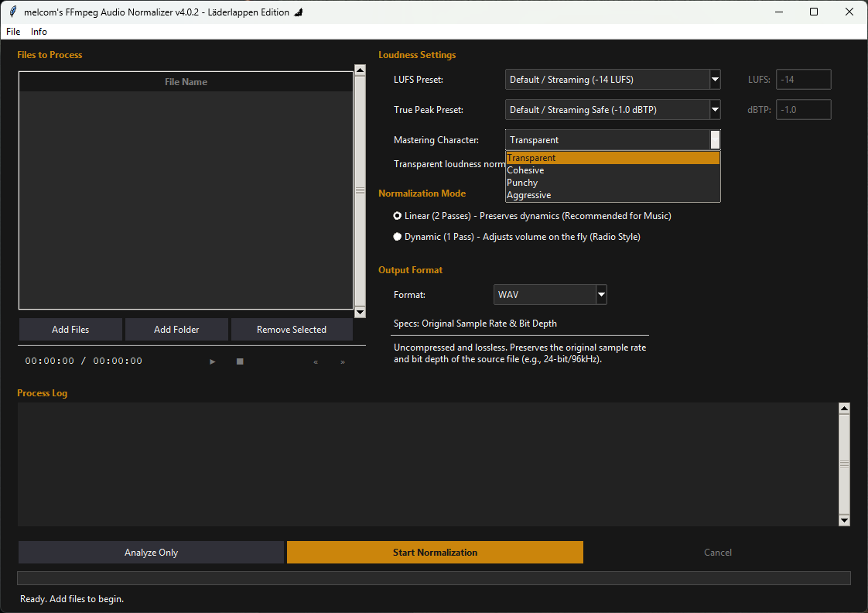The height and width of the screenshot is (613, 868).
Task: Click the fast-forward » button
Action: point(343,361)
